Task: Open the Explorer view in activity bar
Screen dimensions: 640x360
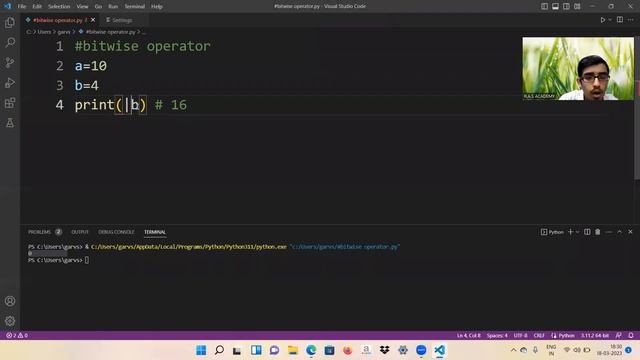Action: (10, 23)
